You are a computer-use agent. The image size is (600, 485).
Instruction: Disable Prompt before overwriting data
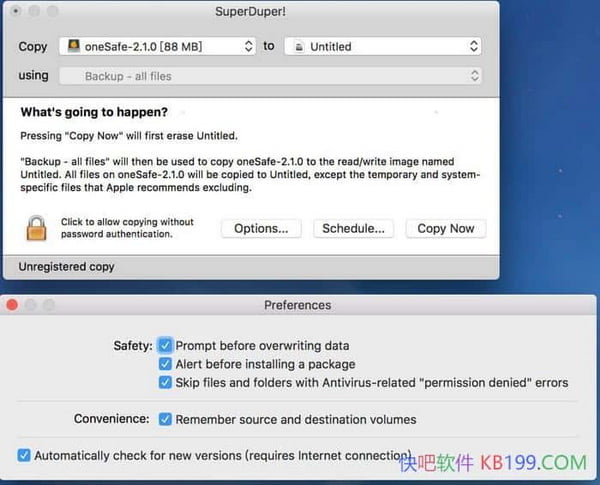[x=166, y=345]
